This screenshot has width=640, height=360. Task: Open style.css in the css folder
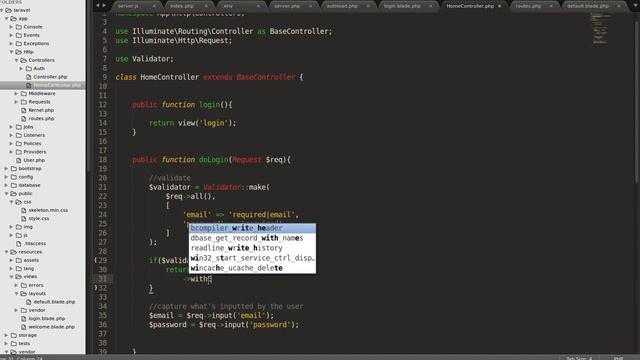39,218
